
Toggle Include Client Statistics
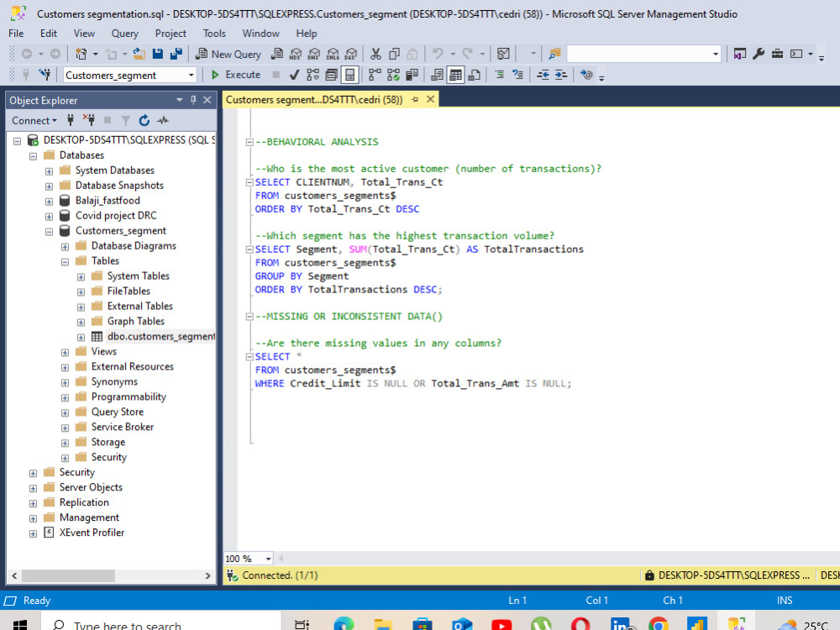pos(412,75)
